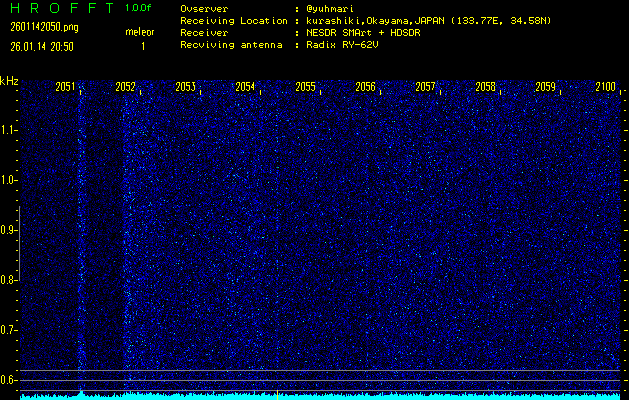Viewport: 629px width, 400px height.
Task: Click the 0.6 kHz axis label
Action: [x=8, y=380]
